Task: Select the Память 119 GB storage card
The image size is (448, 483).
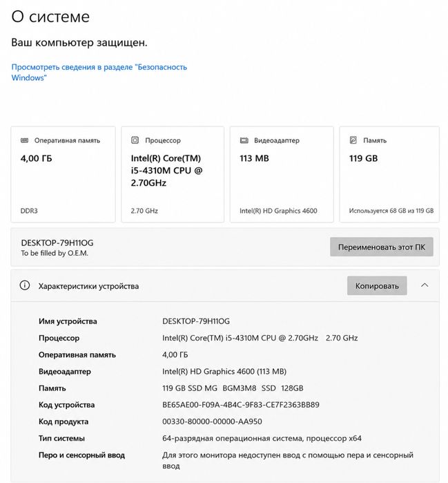Action: click(389, 174)
